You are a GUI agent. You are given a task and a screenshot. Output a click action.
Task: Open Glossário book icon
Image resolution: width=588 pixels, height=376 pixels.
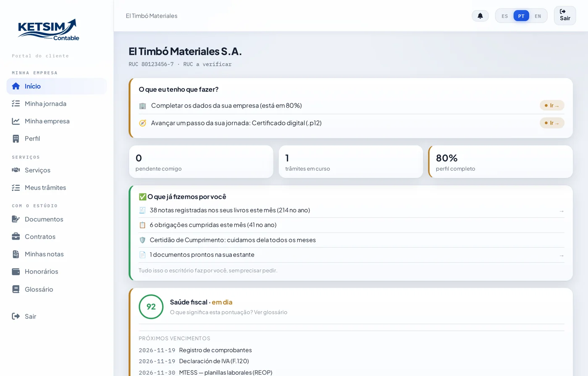(x=16, y=289)
